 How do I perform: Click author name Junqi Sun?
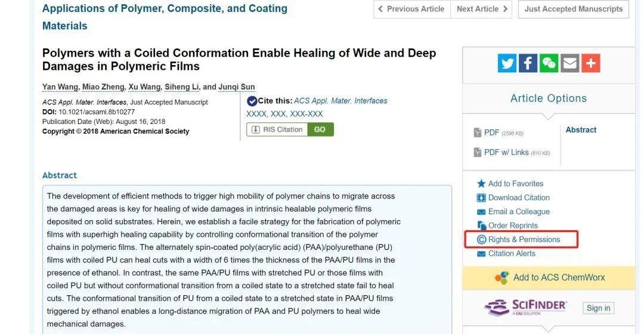[237, 87]
